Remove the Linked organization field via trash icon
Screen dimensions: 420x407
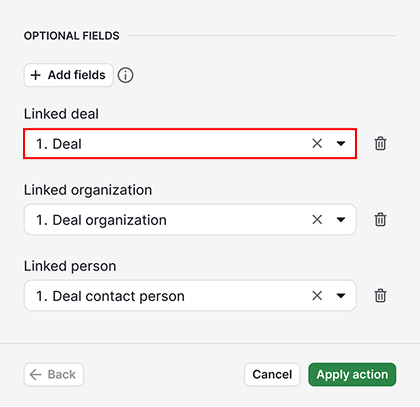click(380, 220)
